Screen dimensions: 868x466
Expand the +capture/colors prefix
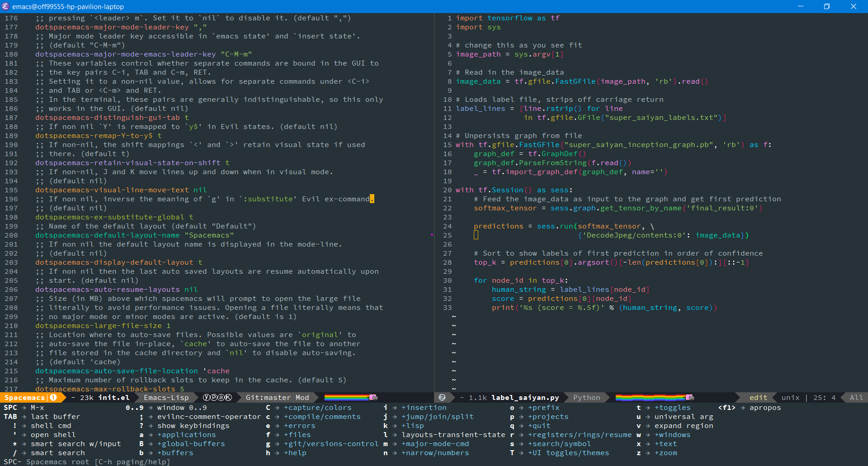coord(317,408)
